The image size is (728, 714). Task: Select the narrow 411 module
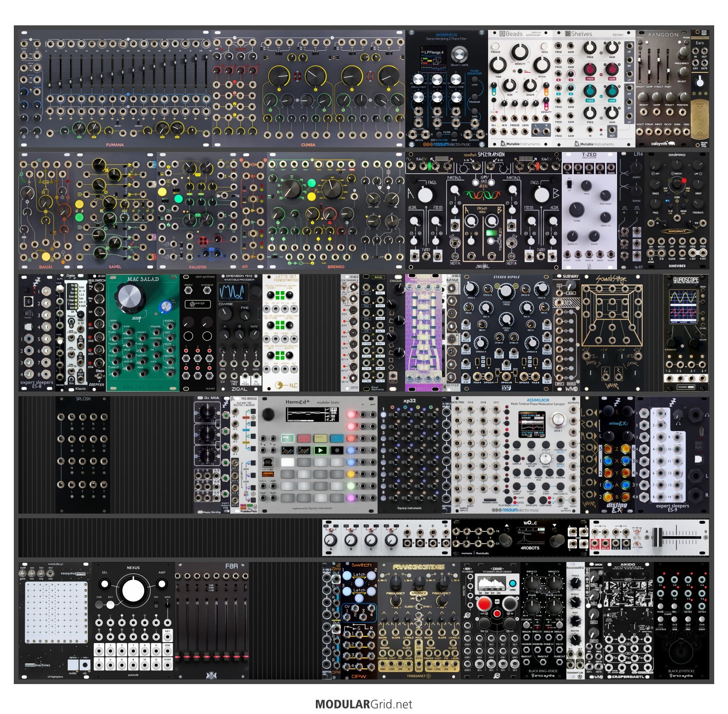click(x=253, y=211)
